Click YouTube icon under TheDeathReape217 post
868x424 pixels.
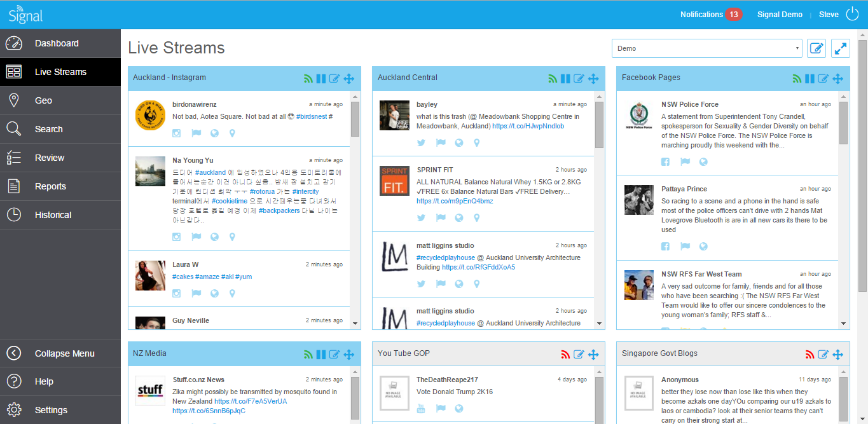(x=421, y=409)
